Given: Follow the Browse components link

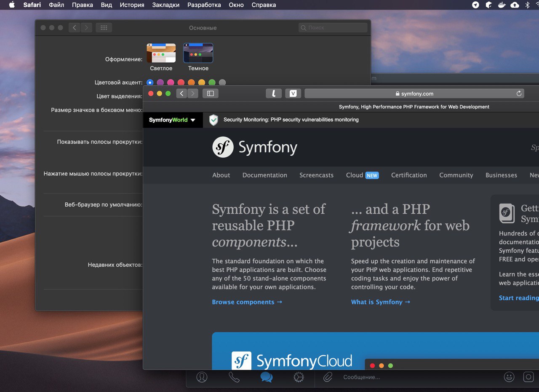Looking at the screenshot, I should (247, 302).
